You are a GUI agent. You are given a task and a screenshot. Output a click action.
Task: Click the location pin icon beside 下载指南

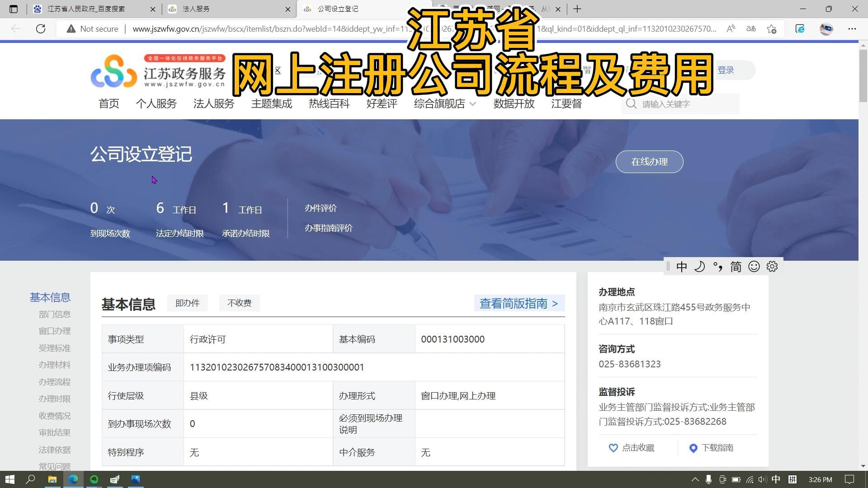[693, 448]
